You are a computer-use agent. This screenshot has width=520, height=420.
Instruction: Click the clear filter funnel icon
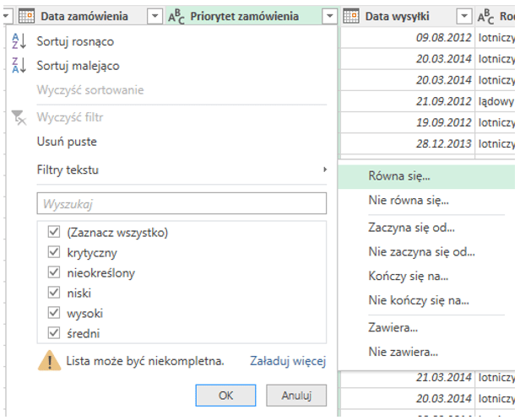(x=20, y=117)
